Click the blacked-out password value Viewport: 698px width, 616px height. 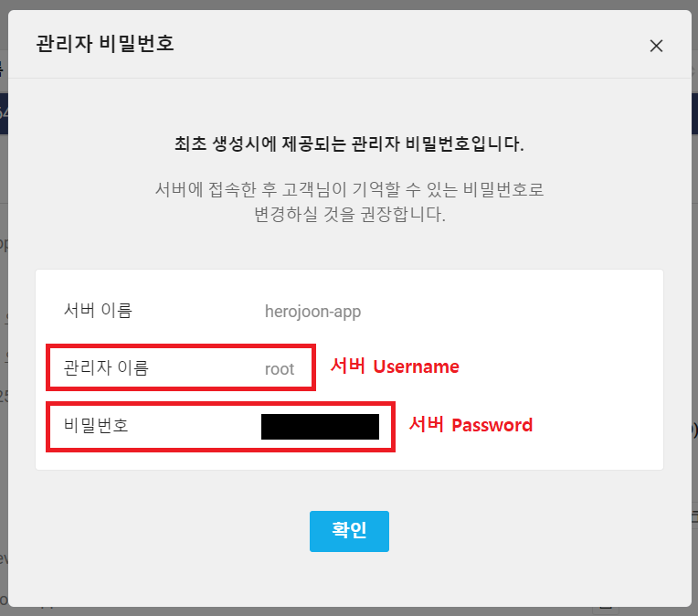click(320, 427)
